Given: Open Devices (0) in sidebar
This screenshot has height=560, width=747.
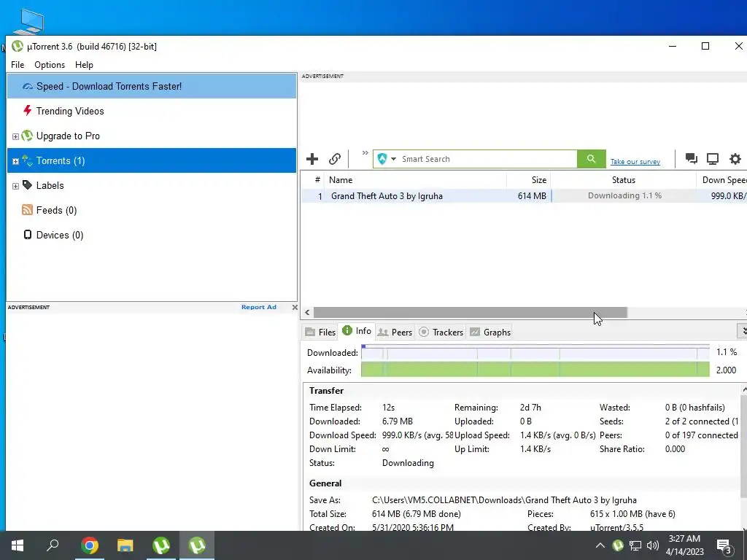Looking at the screenshot, I should [152, 235].
